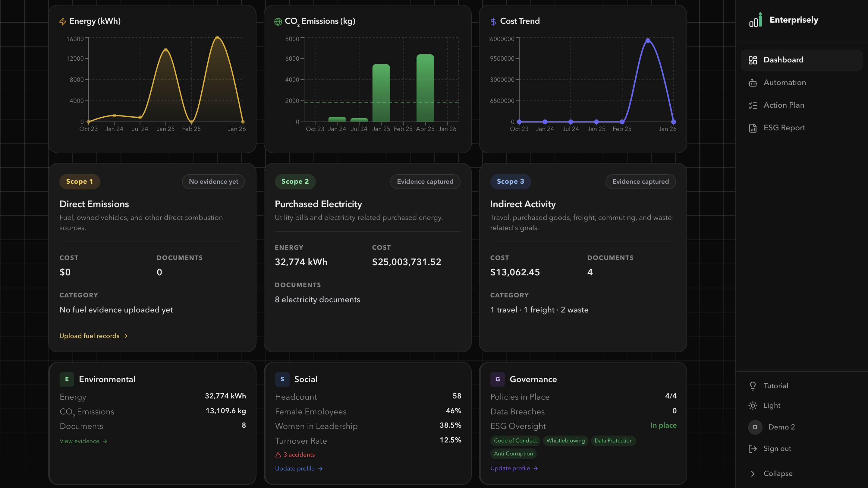Open the Action Plan section

point(783,105)
